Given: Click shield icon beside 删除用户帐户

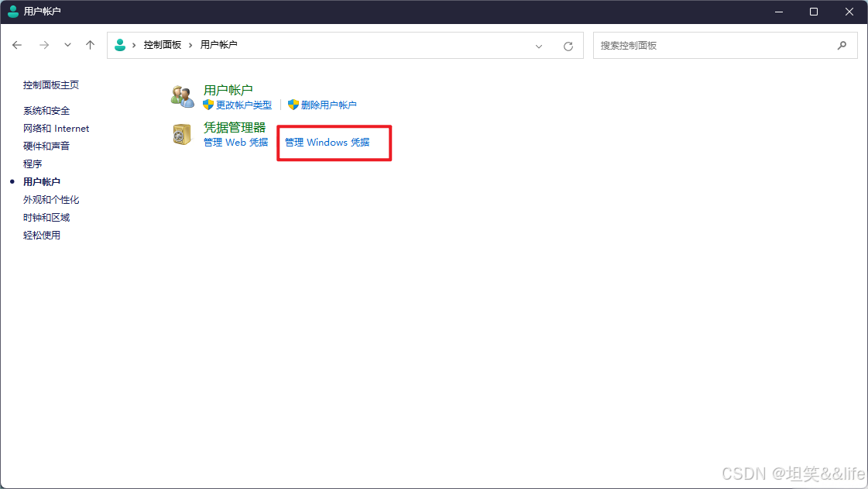Looking at the screenshot, I should (x=293, y=105).
